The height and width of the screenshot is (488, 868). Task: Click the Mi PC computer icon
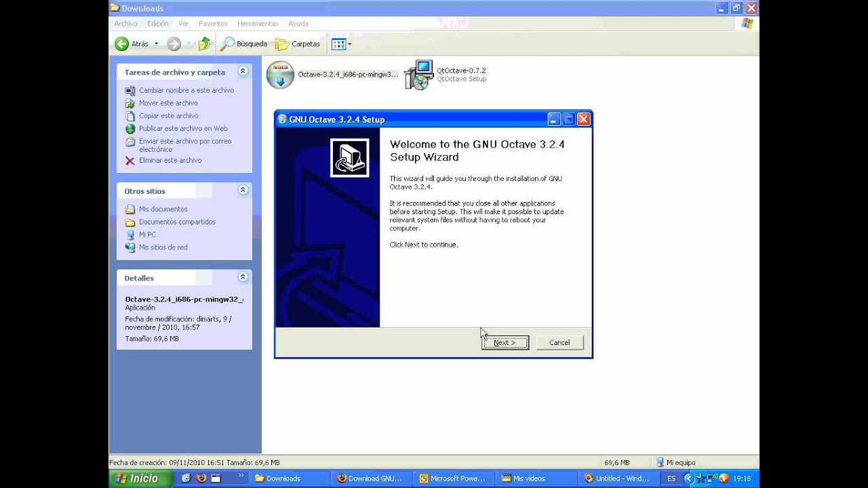[130, 235]
